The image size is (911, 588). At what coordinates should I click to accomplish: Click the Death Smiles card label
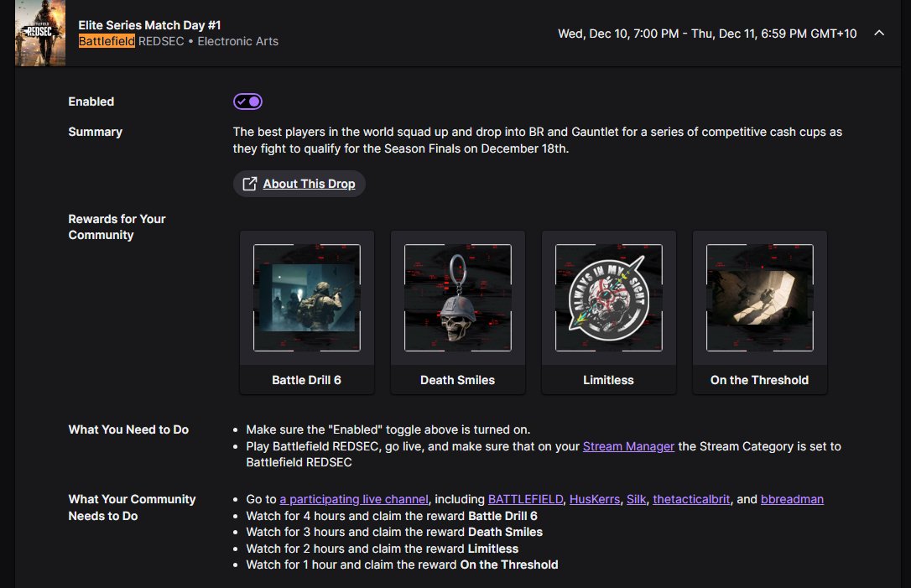coord(457,380)
